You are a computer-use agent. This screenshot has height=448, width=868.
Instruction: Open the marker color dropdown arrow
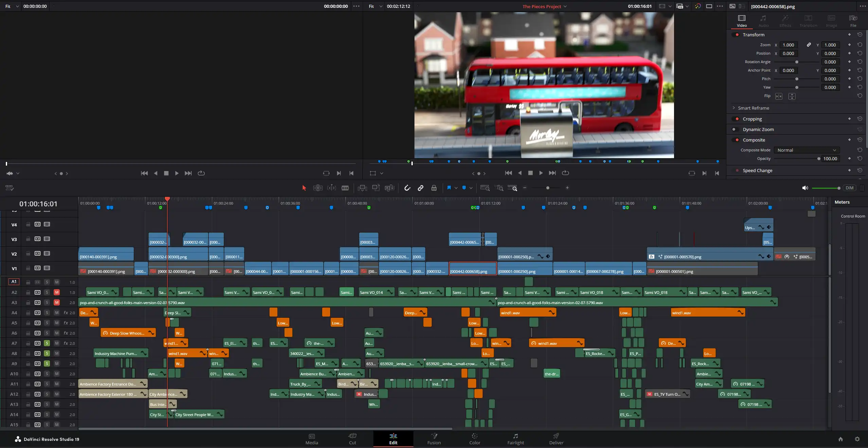[471, 188]
